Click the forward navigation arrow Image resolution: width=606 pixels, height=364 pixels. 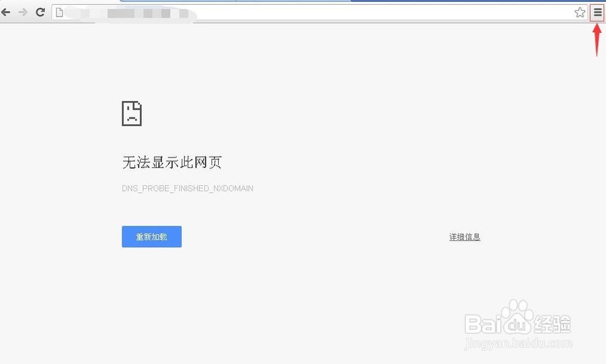click(x=24, y=12)
